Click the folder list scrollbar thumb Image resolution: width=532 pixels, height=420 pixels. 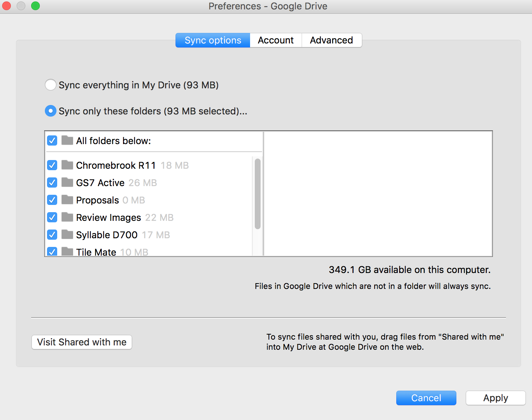(x=258, y=194)
